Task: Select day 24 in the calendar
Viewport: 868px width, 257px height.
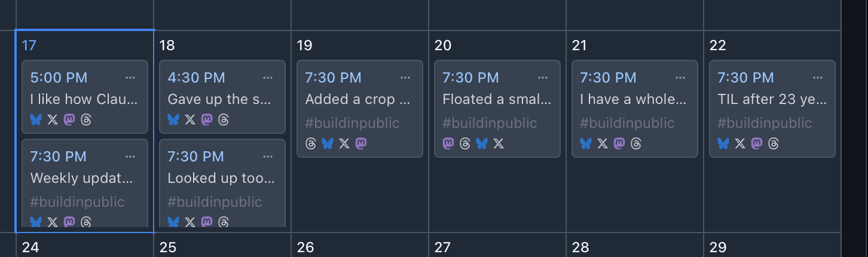Action: point(30,247)
